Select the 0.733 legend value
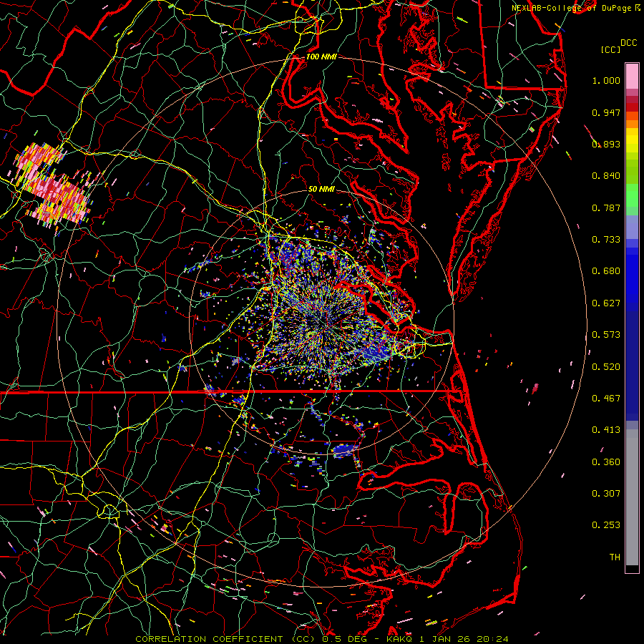644x644 pixels. [606, 240]
